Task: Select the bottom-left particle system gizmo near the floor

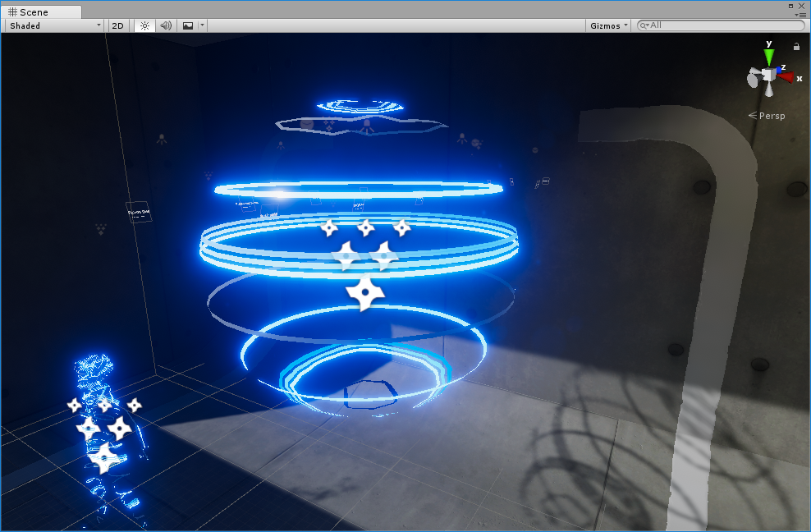Action: point(103,458)
